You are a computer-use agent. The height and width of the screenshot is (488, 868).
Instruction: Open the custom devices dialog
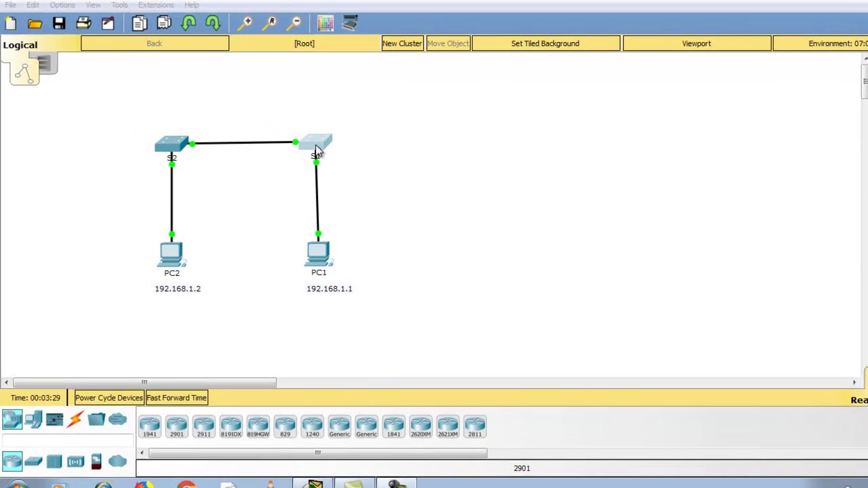pyautogui.click(x=350, y=24)
